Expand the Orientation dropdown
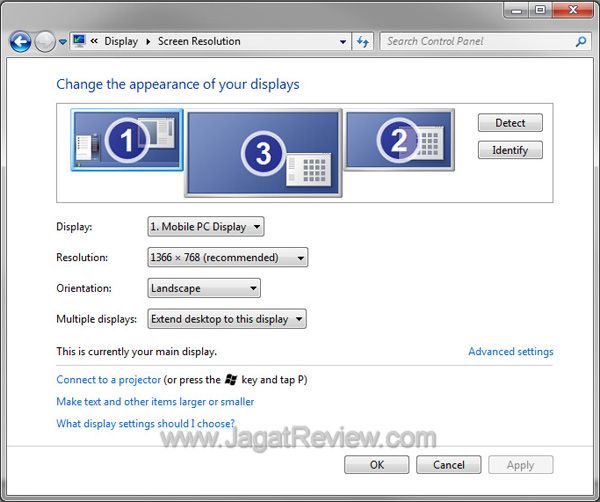This screenshot has height=502, width=600. click(204, 289)
